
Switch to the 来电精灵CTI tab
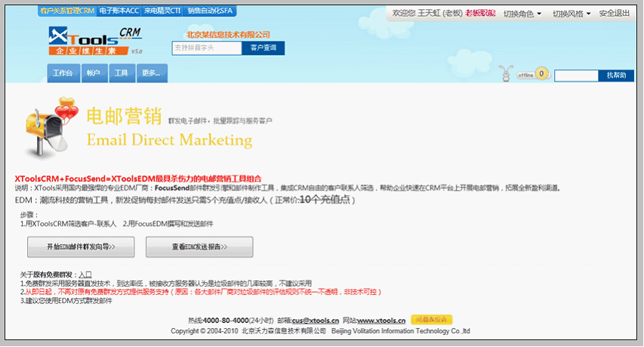(x=162, y=11)
